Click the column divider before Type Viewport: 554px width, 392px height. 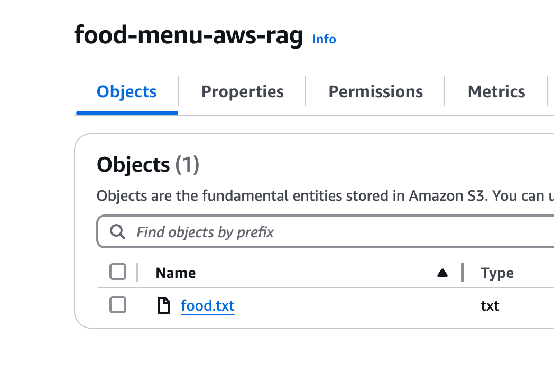pyautogui.click(x=463, y=273)
